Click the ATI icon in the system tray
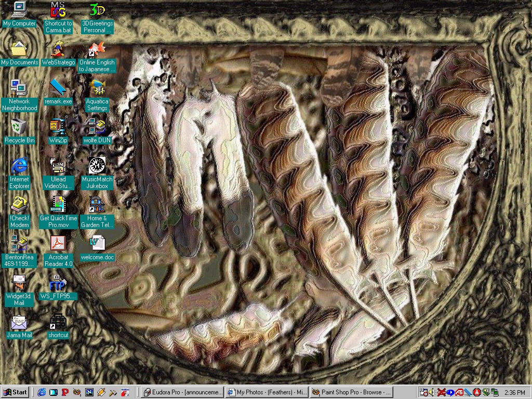This screenshot has height=399, width=532. coord(459,392)
